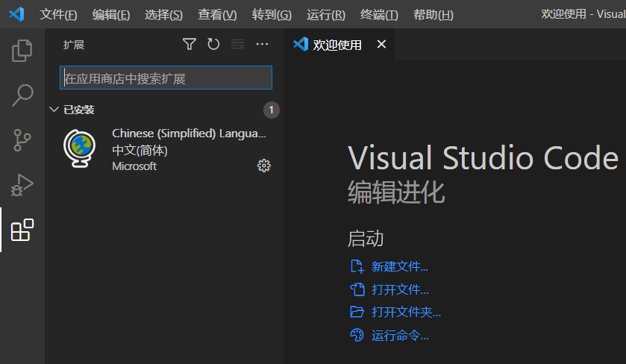The width and height of the screenshot is (626, 364).
Task: Open the 帮助(H) menu
Action: 433,15
